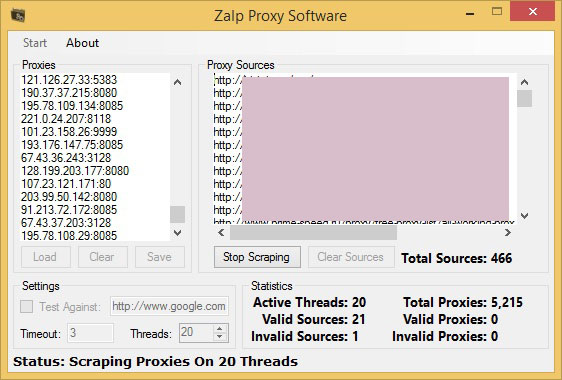Click the Save proxies button

point(160,257)
